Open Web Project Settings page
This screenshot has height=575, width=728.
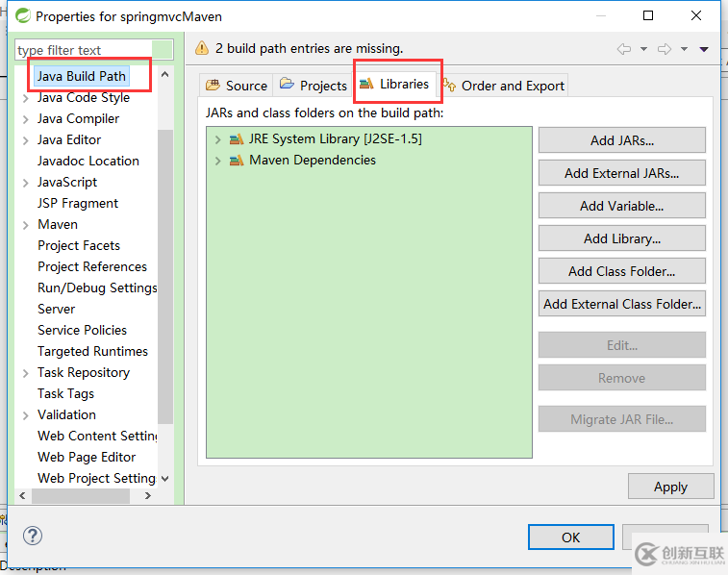[96, 478]
